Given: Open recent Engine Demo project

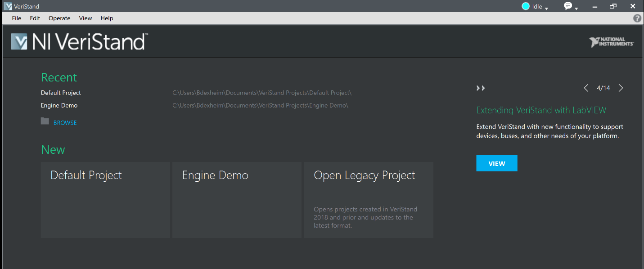Looking at the screenshot, I should [59, 105].
